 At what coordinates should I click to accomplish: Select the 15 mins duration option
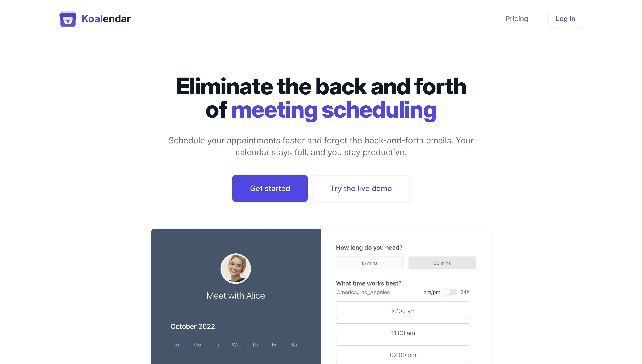click(x=369, y=263)
